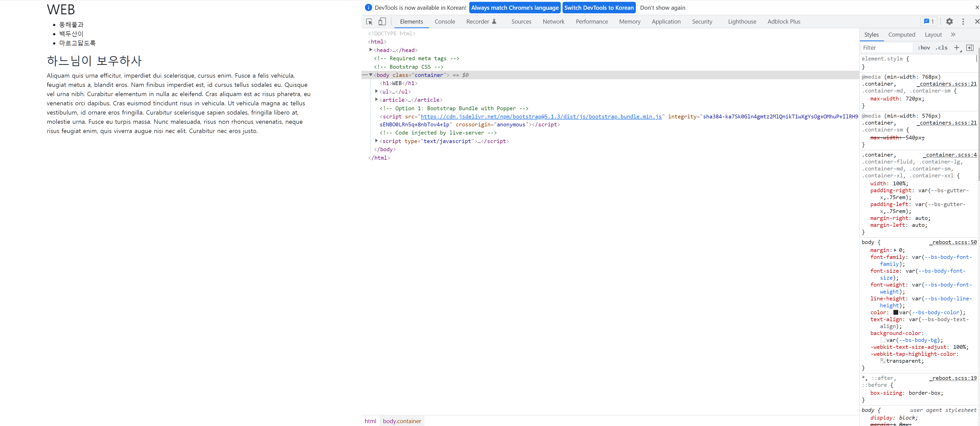980x426 pixels.
Task: Toggle the .cls class editor
Action: (x=941, y=47)
